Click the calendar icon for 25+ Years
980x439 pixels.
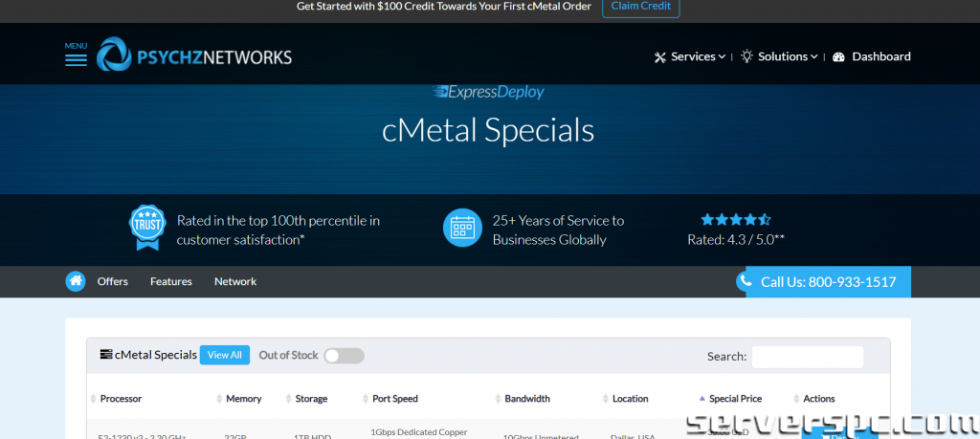(x=462, y=229)
